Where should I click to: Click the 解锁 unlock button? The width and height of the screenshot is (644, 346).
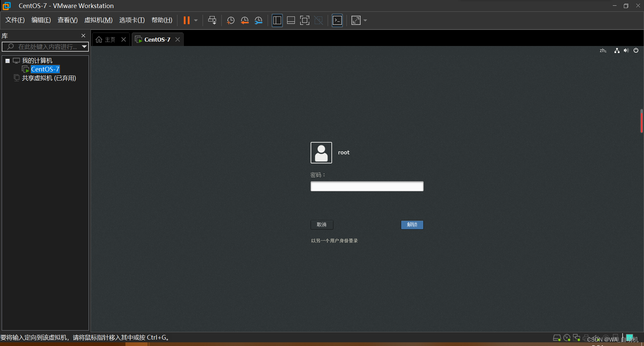[x=412, y=225]
